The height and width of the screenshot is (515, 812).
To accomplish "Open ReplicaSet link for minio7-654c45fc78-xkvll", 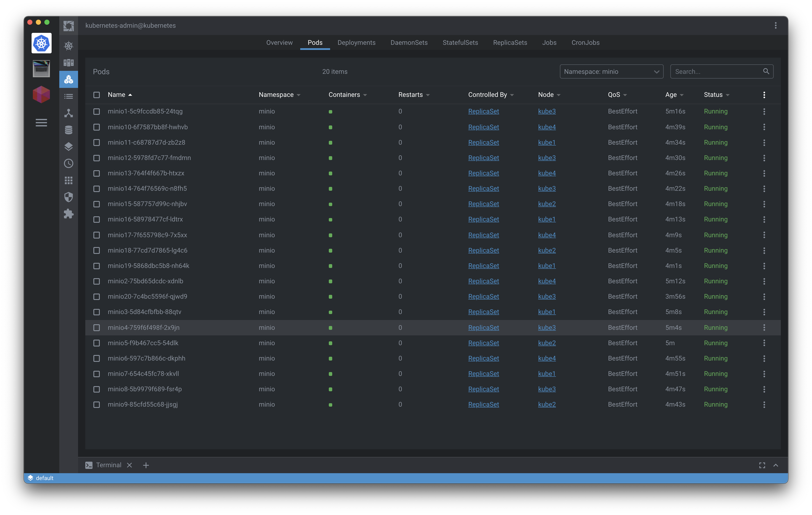I will [484, 374].
